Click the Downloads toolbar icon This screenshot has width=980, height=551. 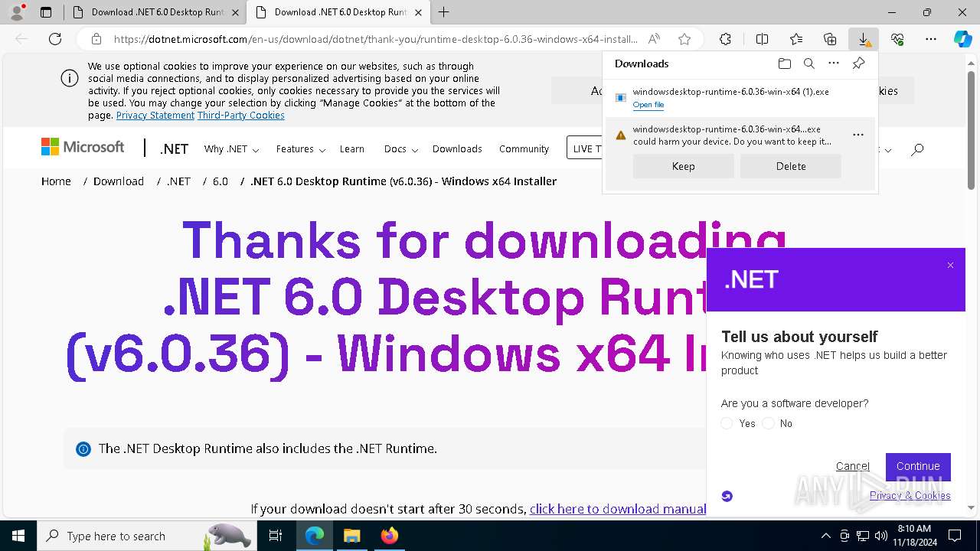tap(864, 39)
